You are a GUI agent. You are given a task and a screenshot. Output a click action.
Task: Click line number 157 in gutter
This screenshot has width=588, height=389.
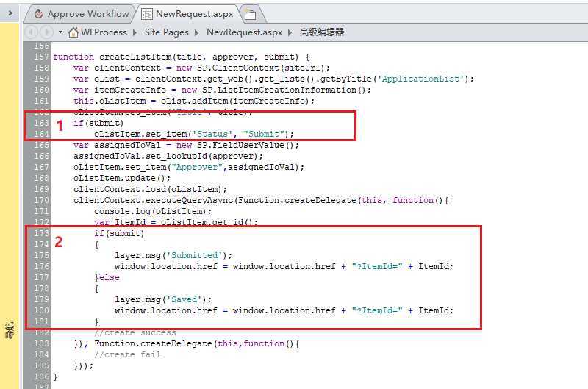coord(41,57)
